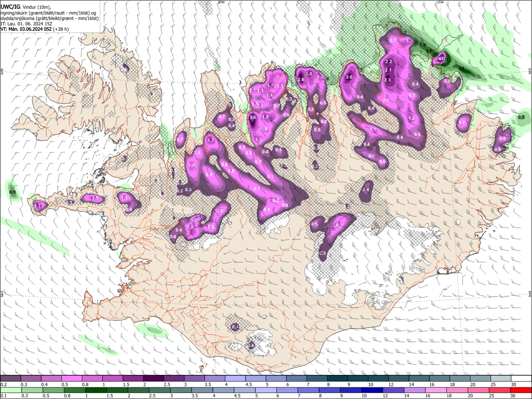532x399 pixels.
Task: Select the "slydda/snjókoma" legend description line
Action: click(x=49, y=18)
